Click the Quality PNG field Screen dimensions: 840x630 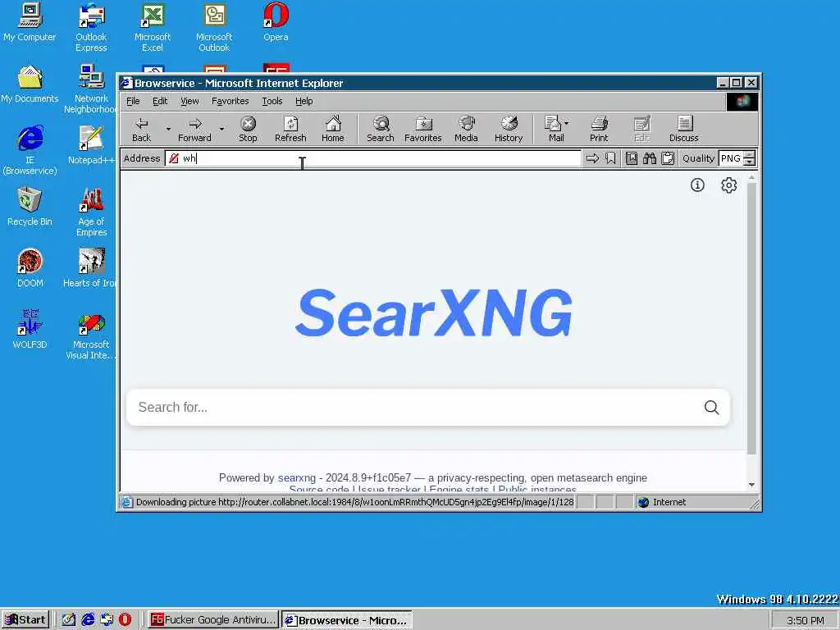[x=731, y=158]
